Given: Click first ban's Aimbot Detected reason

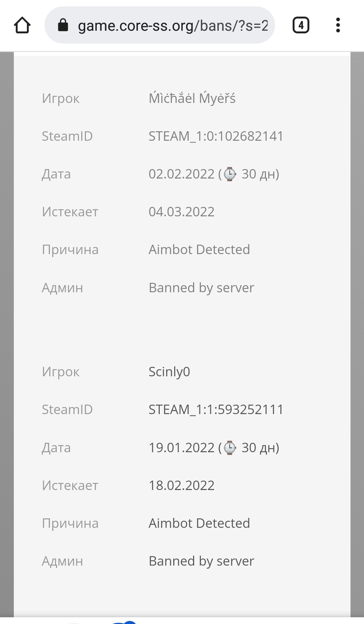Looking at the screenshot, I should click(199, 250).
